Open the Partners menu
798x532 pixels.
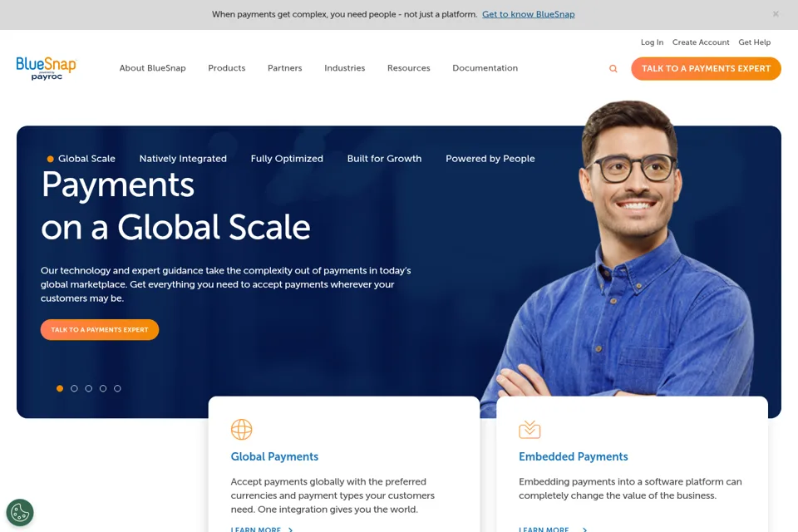285,68
